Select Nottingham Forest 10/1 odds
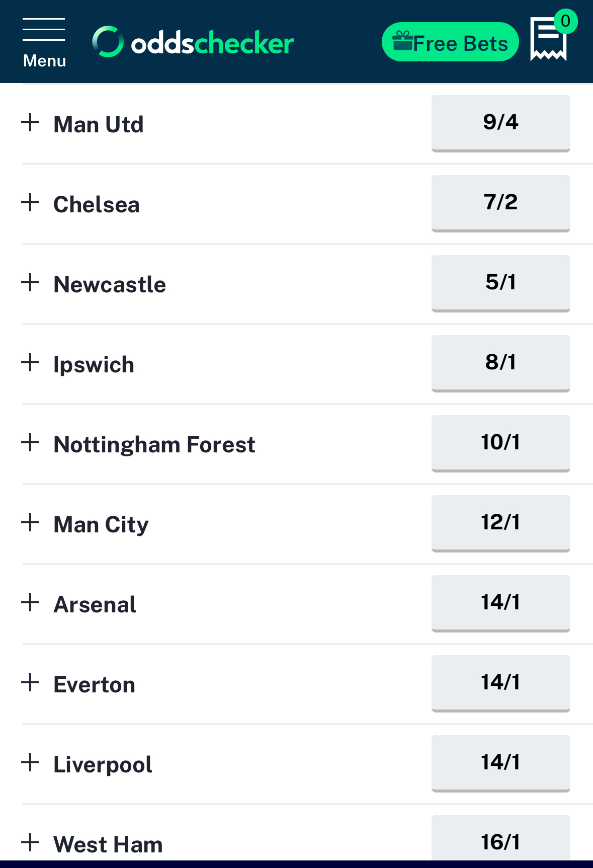 pos(500,443)
